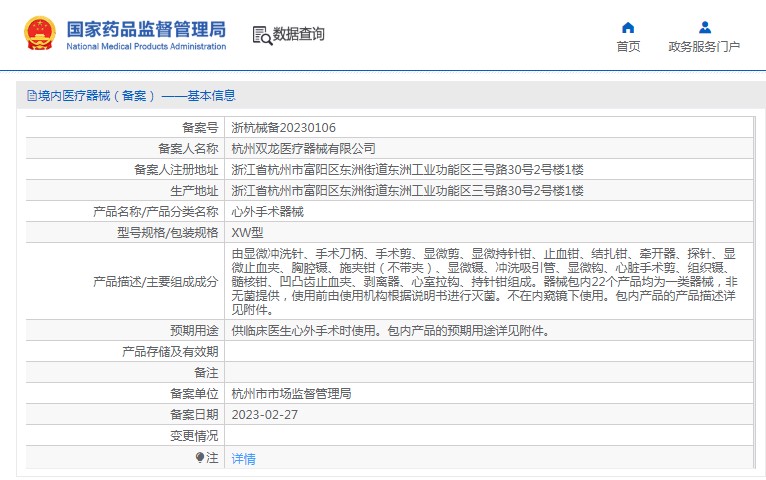Viewport: 766px width, 480px height.
Task: Click 数据查询 label
Action: click(298, 34)
